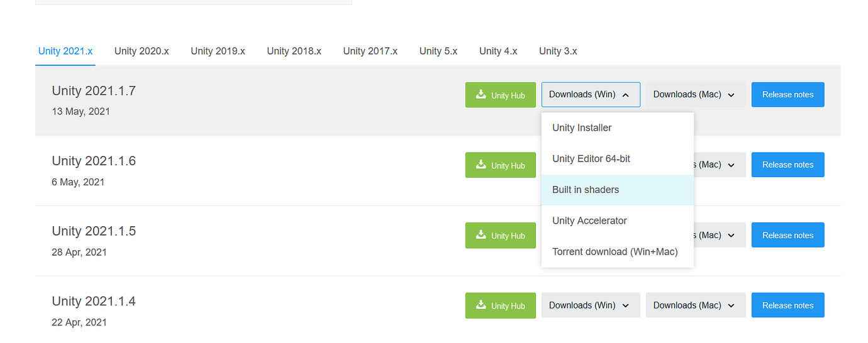The image size is (868, 343).
Task: Pick Unity Accelerator from the menu
Action: [x=589, y=220]
